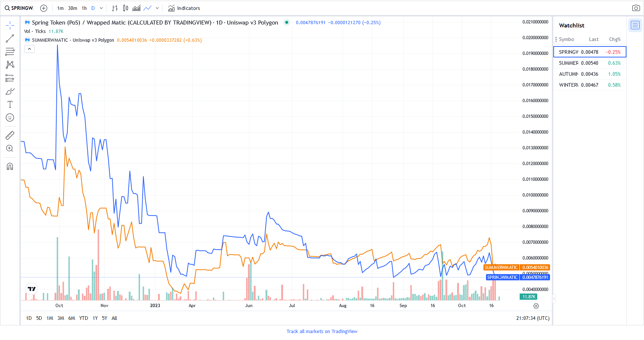Expand the time interval dropdown arrow
The height and width of the screenshot is (340, 644).
pyautogui.click(x=101, y=8)
